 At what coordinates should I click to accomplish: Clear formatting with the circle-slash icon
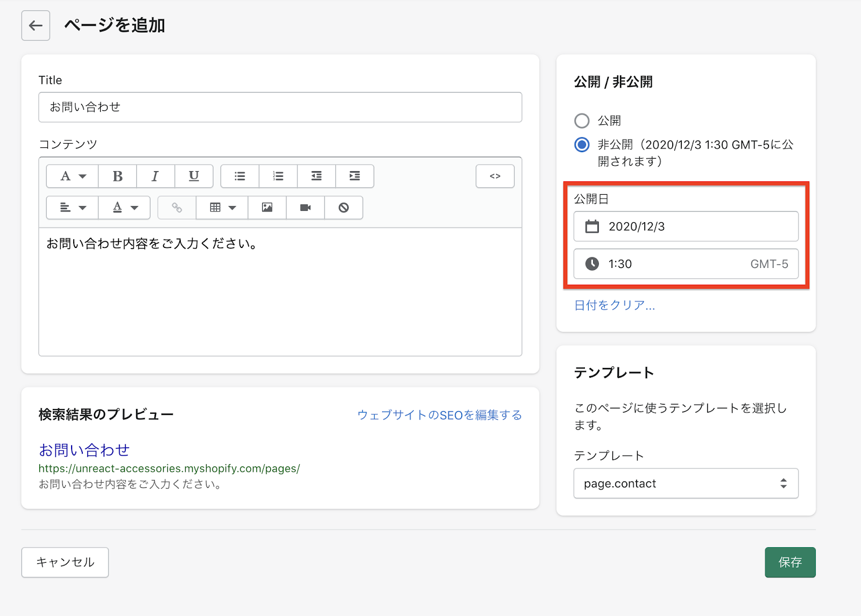point(343,208)
